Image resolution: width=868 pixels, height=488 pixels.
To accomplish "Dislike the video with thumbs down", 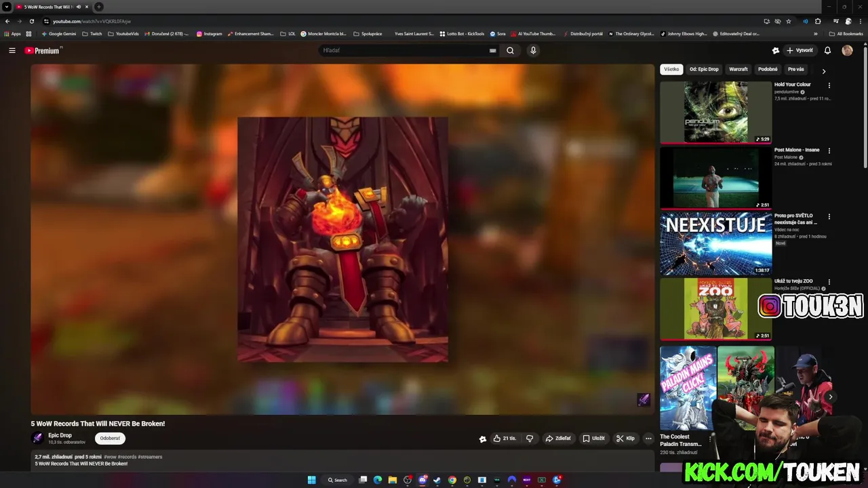I will (x=530, y=439).
